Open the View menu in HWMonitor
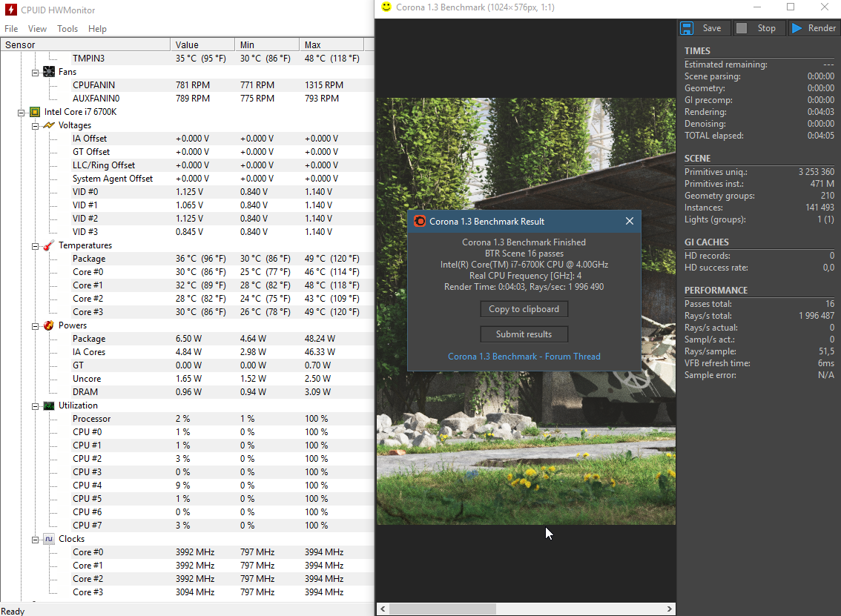Screen dimensions: 841x616 click(37, 28)
